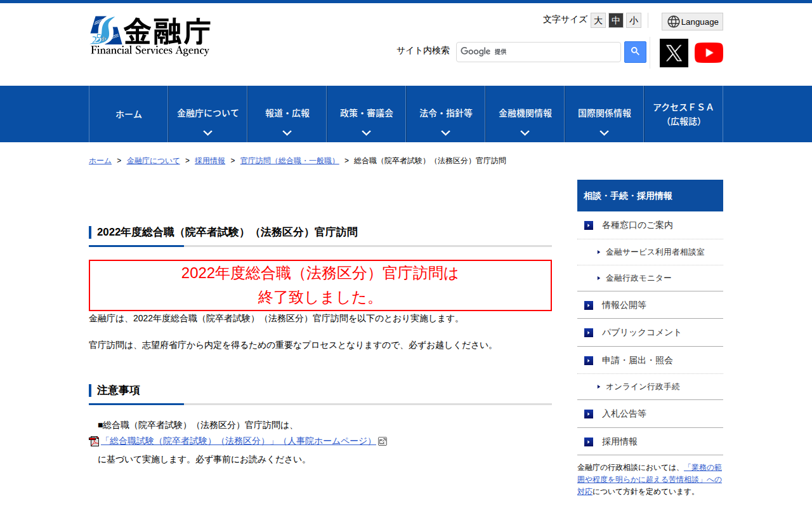The width and height of the screenshot is (812, 508).
Task: Go to ホーム in main navigation
Action: 129,114
